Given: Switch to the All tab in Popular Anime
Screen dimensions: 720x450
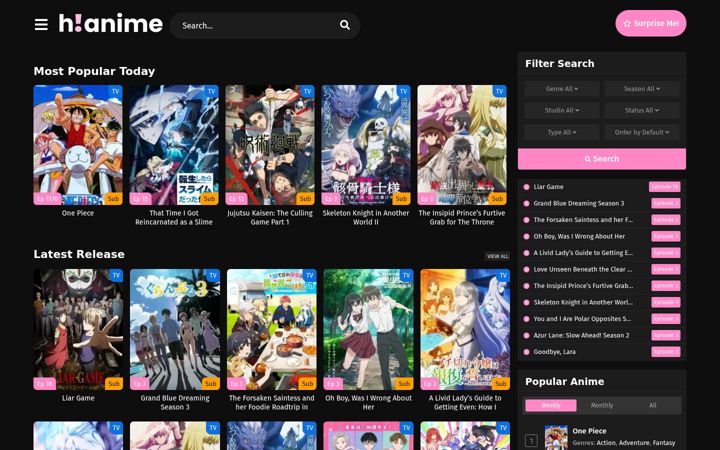Looking at the screenshot, I should [652, 405].
